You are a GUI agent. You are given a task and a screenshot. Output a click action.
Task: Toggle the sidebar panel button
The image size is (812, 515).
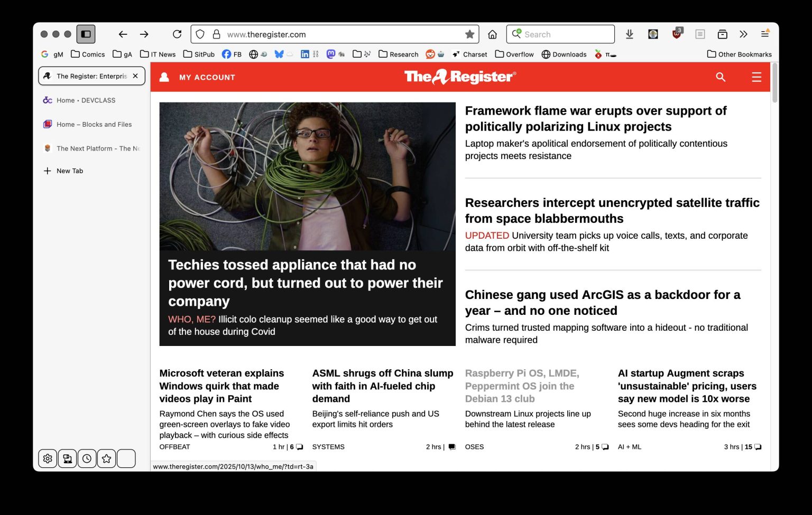pyautogui.click(x=86, y=34)
